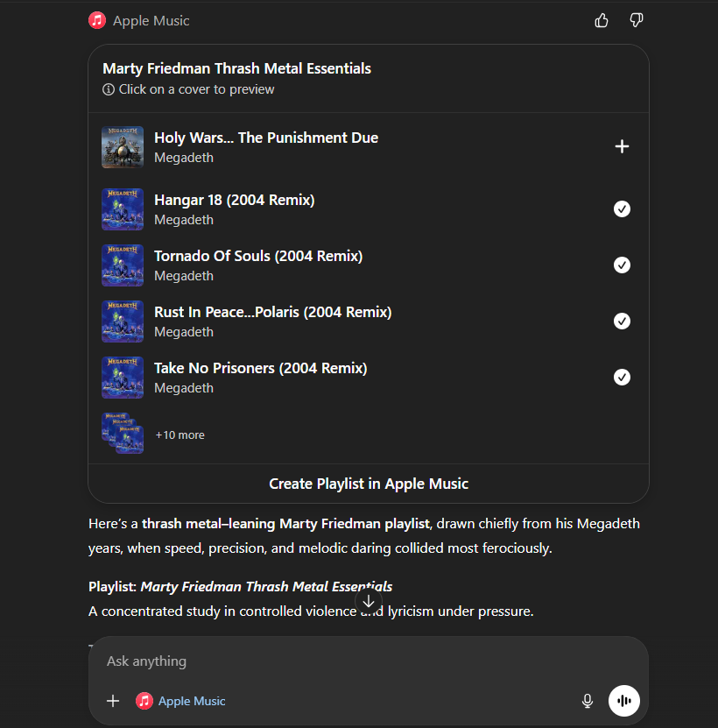The width and height of the screenshot is (718, 728).
Task: Toggle Rust In Peace...Polaris checkmark
Action: point(622,321)
